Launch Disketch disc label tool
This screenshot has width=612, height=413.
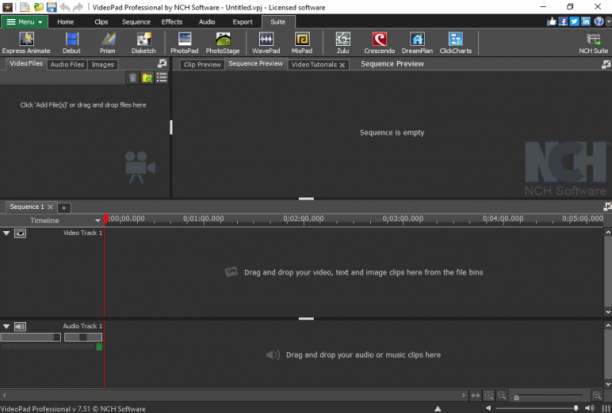144,43
